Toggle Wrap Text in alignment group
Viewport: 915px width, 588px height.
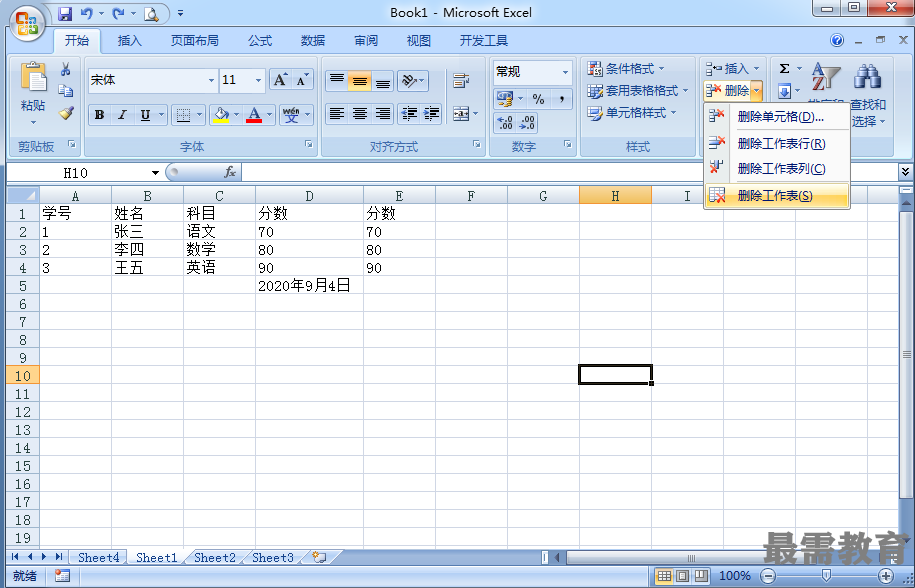pyautogui.click(x=461, y=80)
